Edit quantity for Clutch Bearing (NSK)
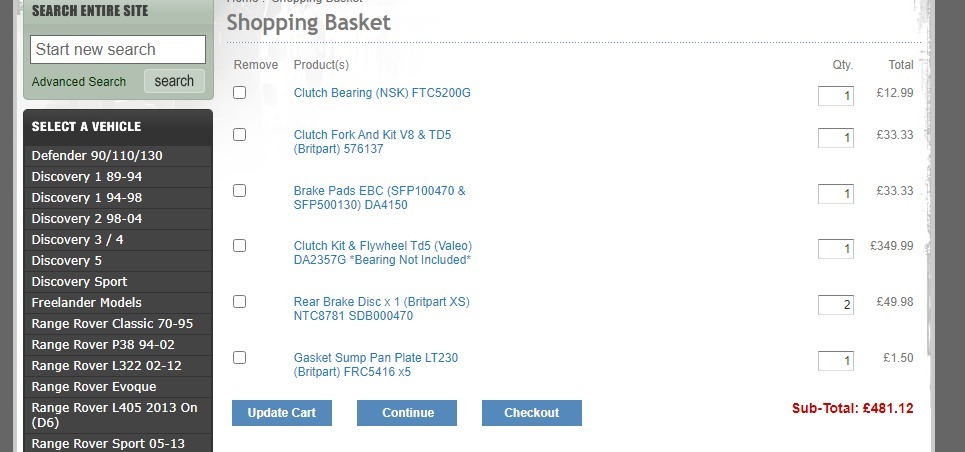This screenshot has height=452, width=965. 835,96
